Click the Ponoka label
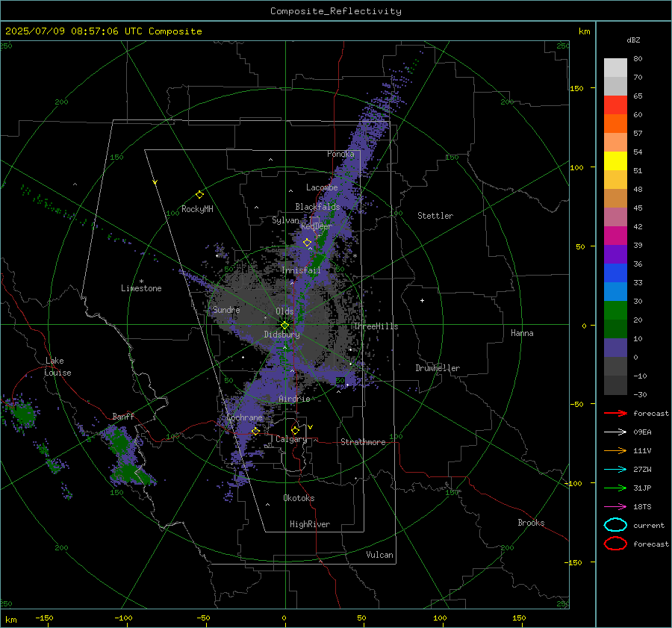The width and height of the screenshot is (672, 628). click(340, 154)
